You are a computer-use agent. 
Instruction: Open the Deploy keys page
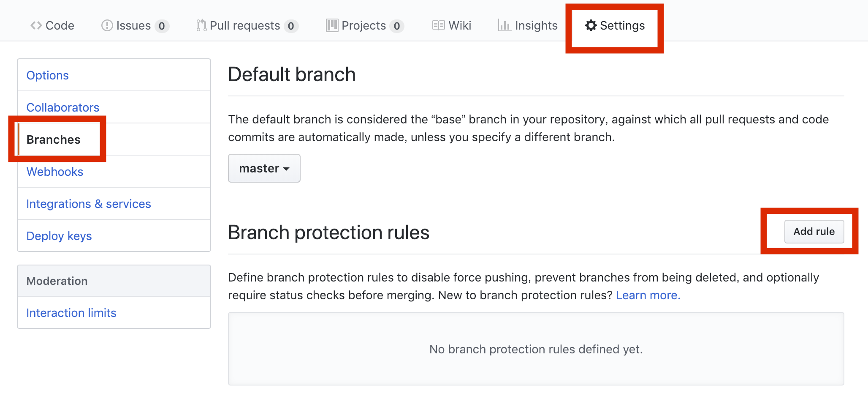point(59,235)
